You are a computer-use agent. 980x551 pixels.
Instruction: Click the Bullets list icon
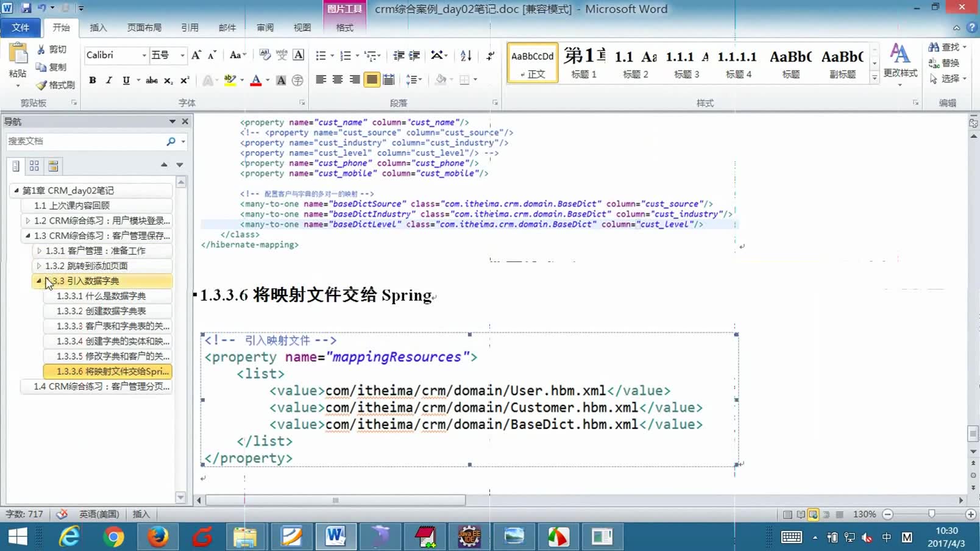tap(321, 55)
